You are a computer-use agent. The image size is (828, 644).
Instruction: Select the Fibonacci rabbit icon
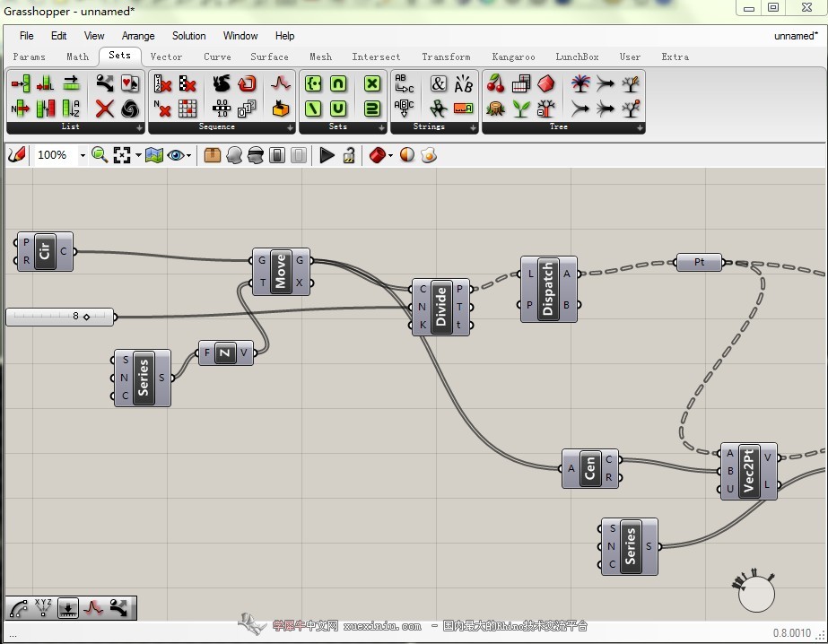[x=222, y=83]
